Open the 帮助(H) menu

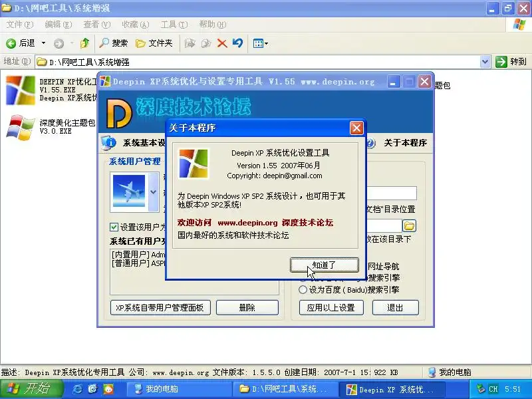213,25
